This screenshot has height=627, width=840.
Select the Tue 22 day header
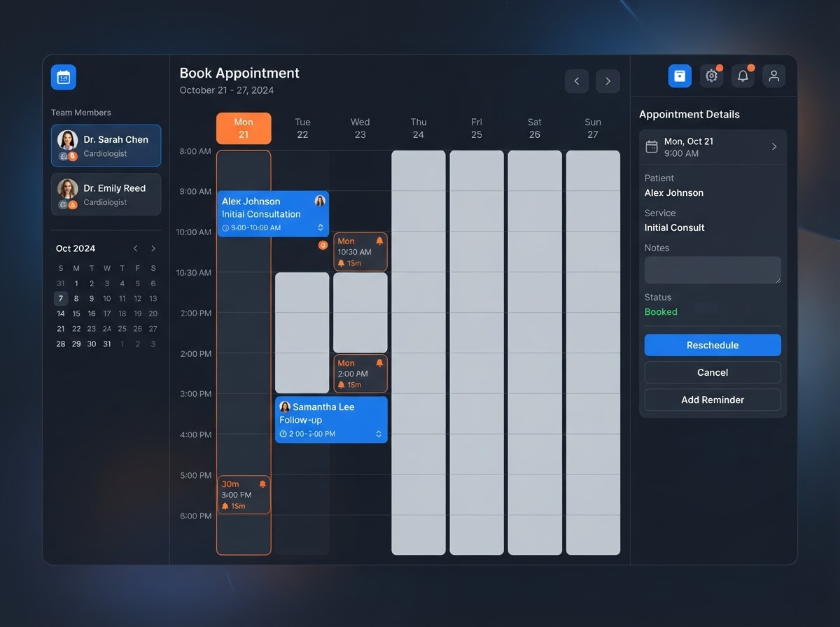[x=302, y=128]
